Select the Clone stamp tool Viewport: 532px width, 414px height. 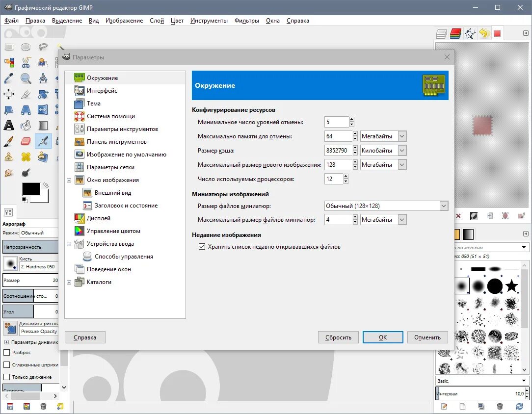coord(9,156)
